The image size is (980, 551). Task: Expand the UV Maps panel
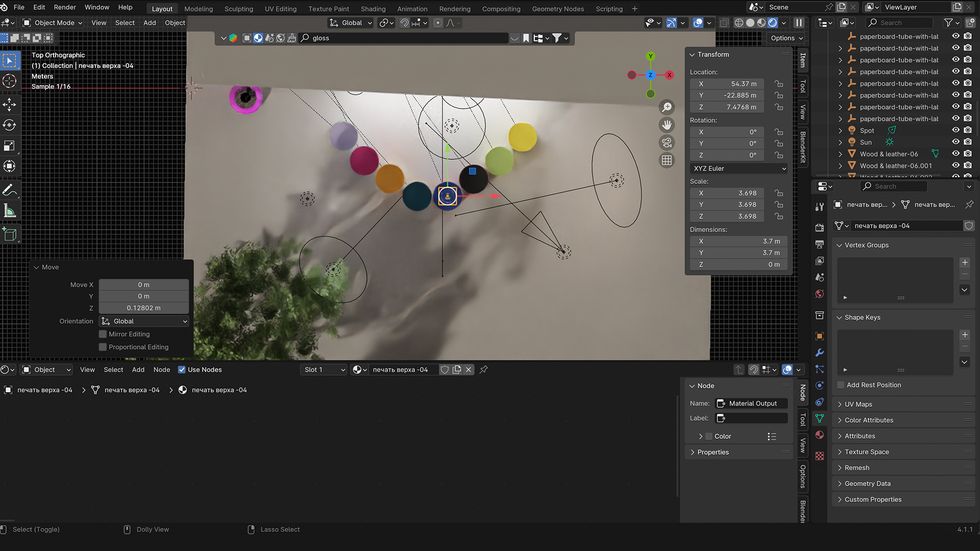tap(858, 404)
